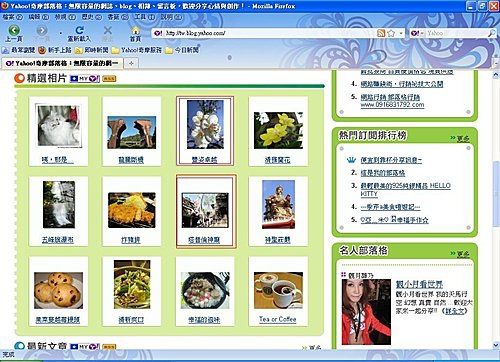Click the Yahoo site icon beside the URL
Image resolution: width=500 pixels, height=362 pixels.
159,33
